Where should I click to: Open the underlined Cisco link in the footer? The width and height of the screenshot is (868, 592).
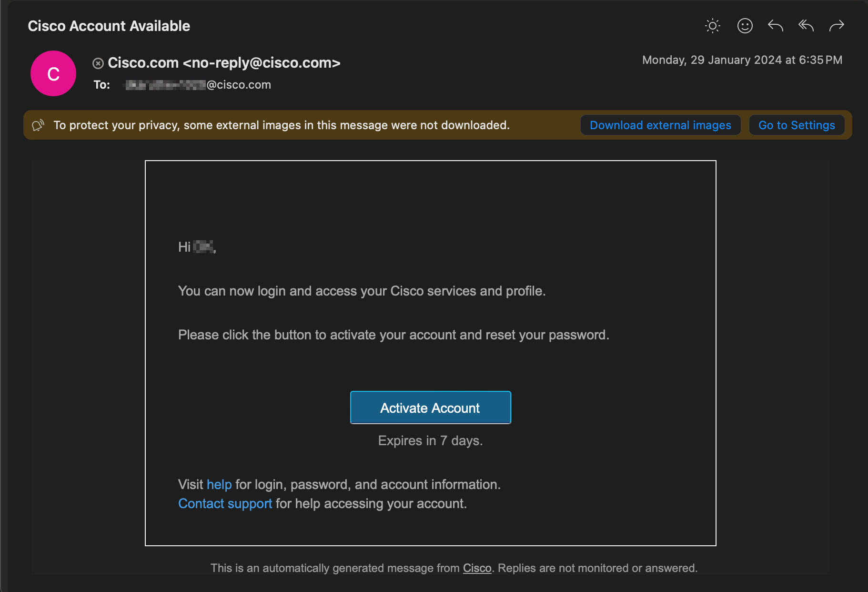[477, 568]
